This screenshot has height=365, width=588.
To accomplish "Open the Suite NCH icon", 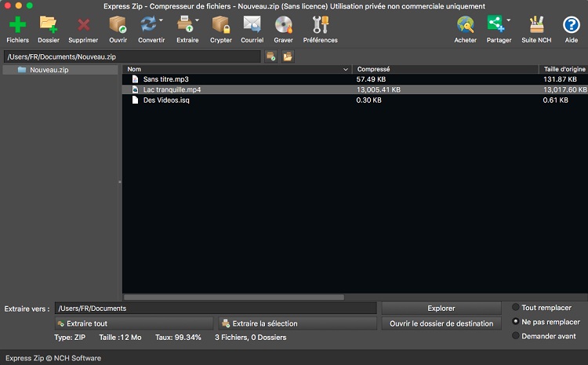I will 536,25.
